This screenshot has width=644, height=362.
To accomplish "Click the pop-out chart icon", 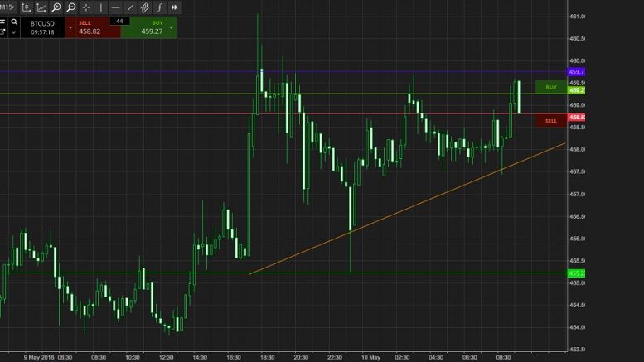I will coord(2,32).
